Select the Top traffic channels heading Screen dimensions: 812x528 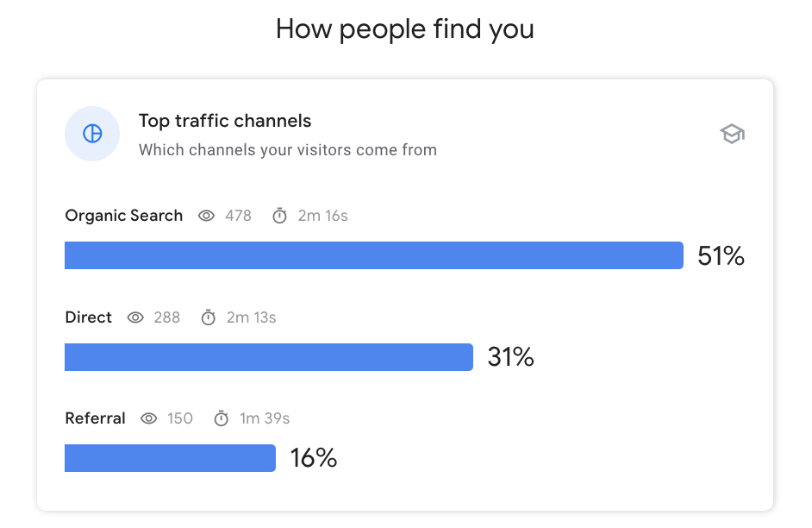click(225, 121)
